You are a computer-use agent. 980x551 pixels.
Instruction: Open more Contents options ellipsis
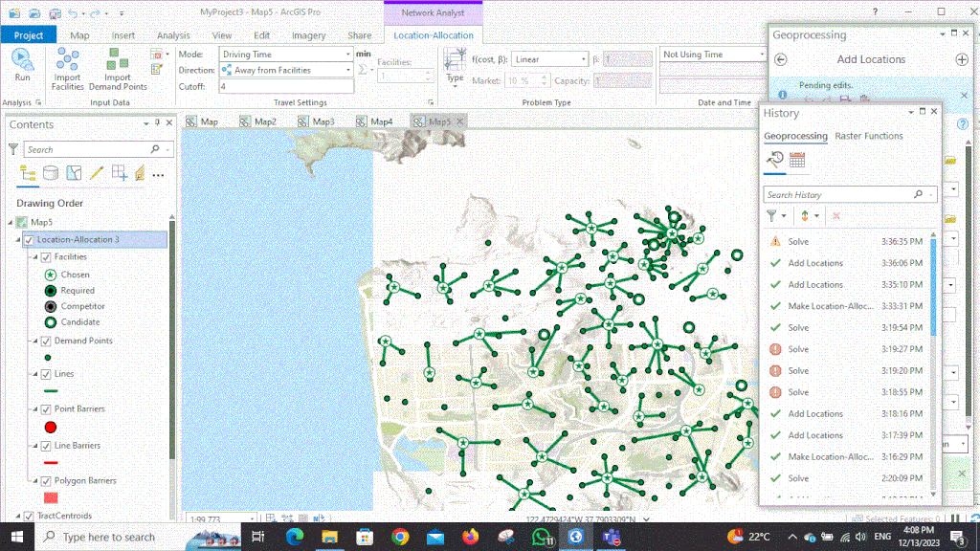[x=158, y=176]
